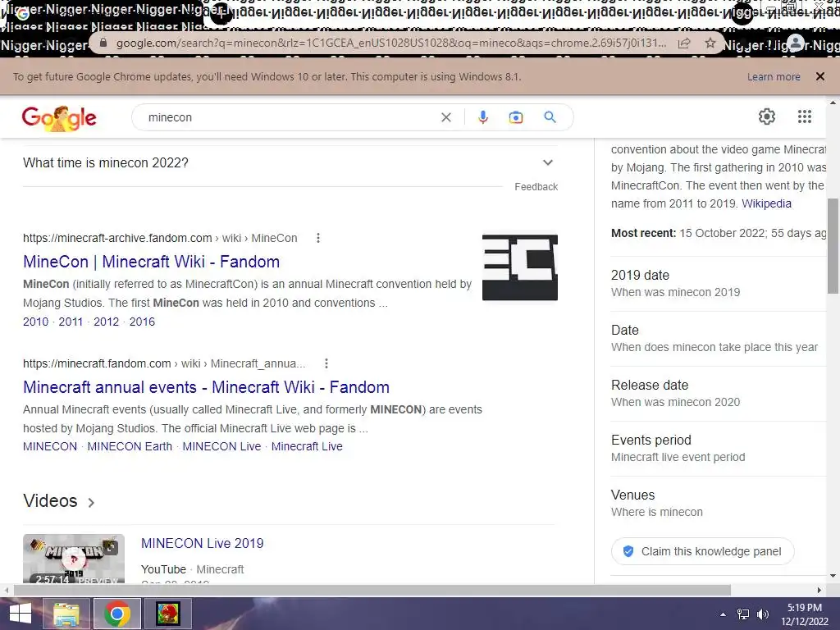The width and height of the screenshot is (840, 630).
Task: Open the red bird app in taskbar
Action: click(167, 614)
